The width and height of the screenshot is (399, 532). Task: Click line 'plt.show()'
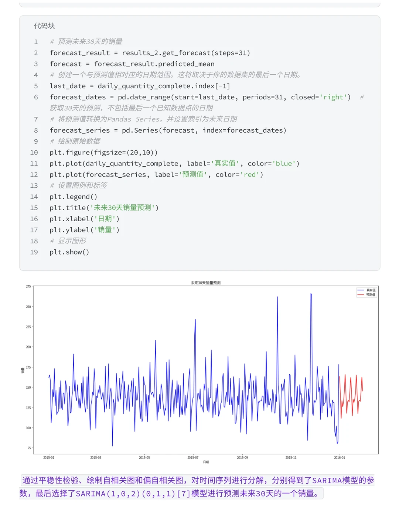click(69, 252)
